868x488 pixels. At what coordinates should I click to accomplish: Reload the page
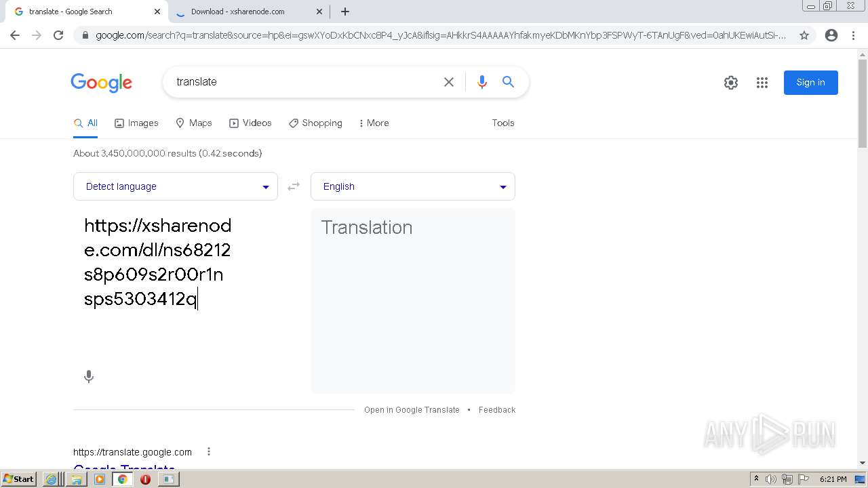[58, 35]
